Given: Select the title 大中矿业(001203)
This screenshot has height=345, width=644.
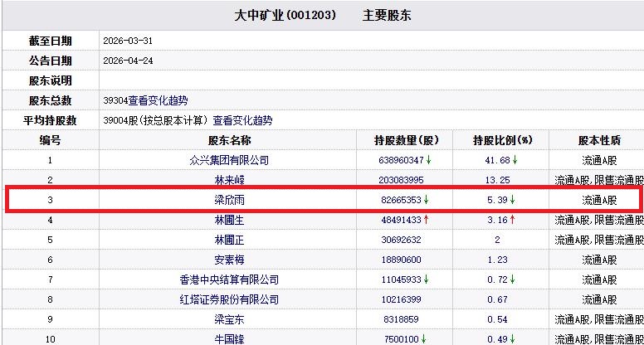Looking at the screenshot, I should pos(285,16).
